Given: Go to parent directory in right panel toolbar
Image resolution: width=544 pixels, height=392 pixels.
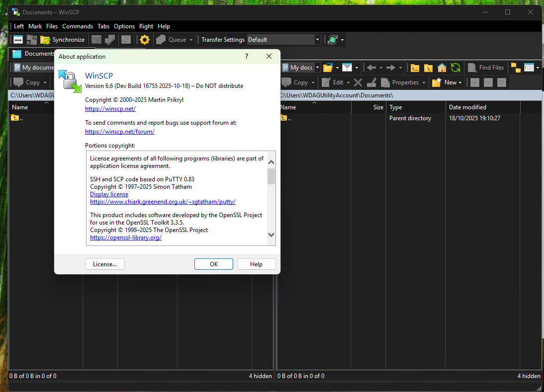Looking at the screenshot, I should pos(414,68).
